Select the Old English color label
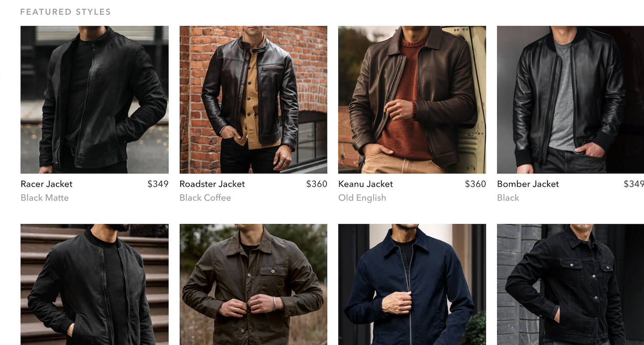This screenshot has height=345, width=644. [x=362, y=198]
